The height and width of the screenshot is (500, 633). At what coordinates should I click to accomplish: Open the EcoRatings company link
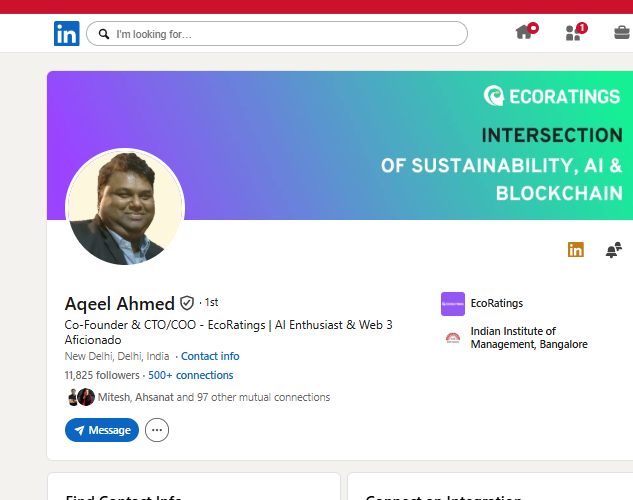click(x=497, y=303)
